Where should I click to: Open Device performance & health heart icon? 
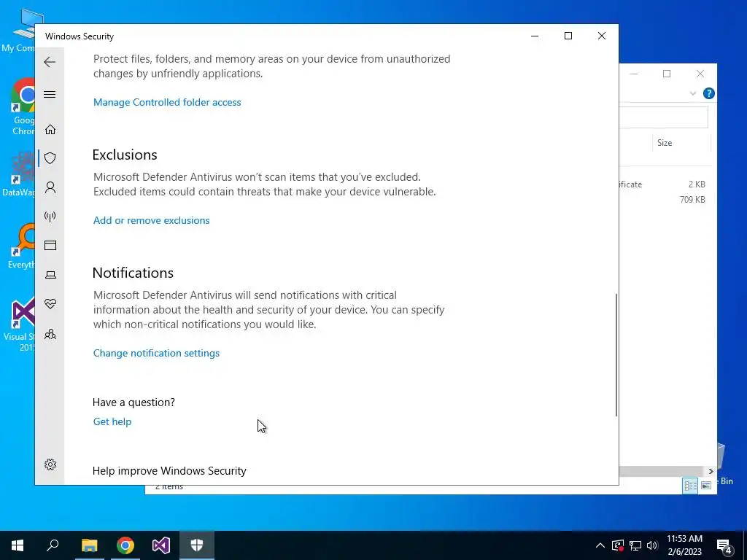(50, 304)
